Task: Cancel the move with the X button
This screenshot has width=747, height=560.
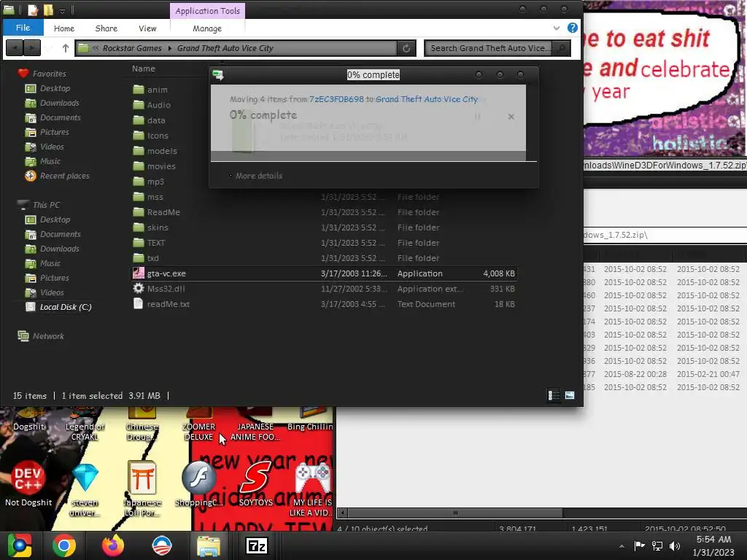Action: [511, 117]
